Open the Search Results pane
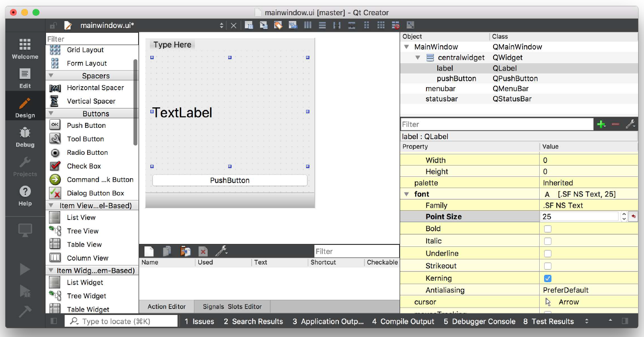This screenshot has width=644, height=337. click(x=253, y=321)
